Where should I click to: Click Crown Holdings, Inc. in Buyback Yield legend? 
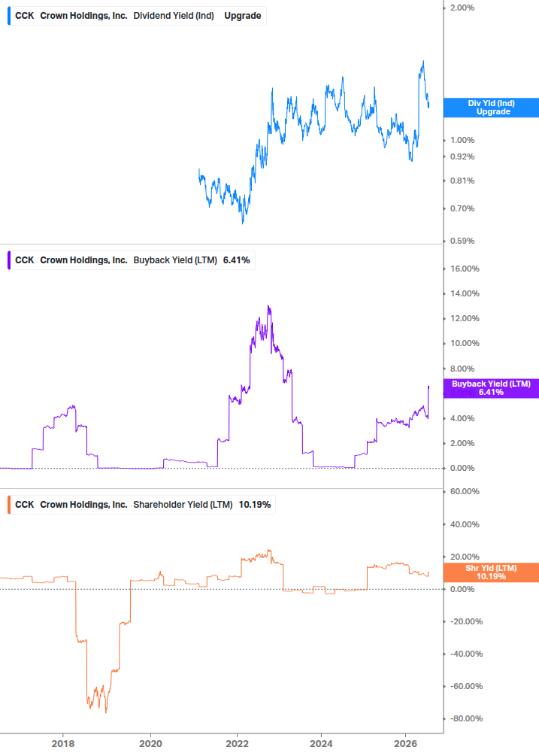[x=83, y=260]
